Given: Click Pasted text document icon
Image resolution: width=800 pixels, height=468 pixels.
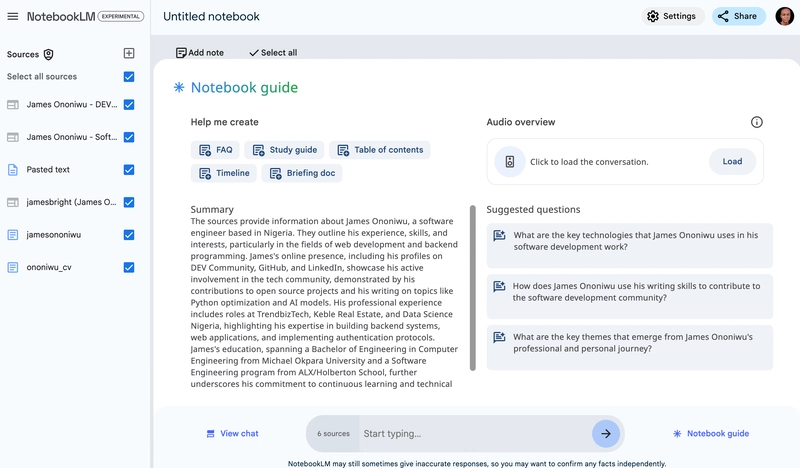Looking at the screenshot, I should click(13, 169).
